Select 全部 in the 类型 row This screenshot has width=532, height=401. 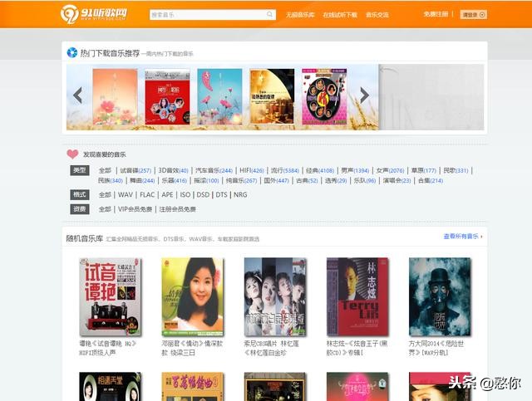[x=105, y=170]
